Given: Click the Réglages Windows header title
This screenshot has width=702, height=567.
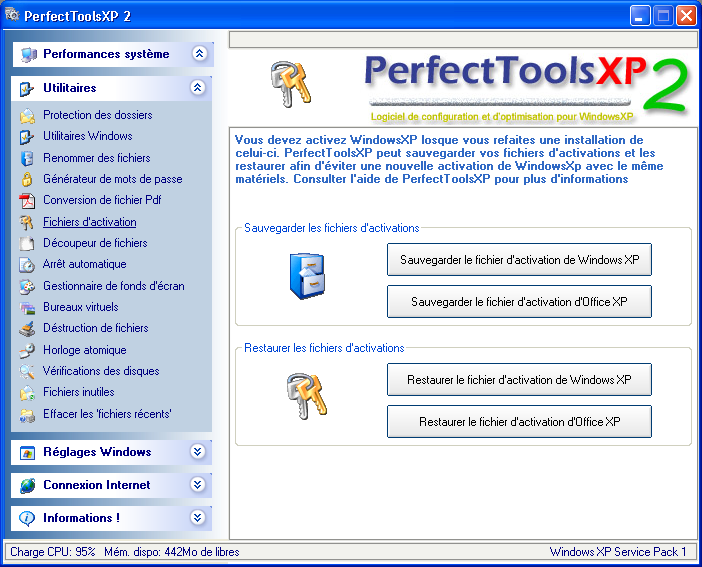Looking at the screenshot, I should (97, 452).
